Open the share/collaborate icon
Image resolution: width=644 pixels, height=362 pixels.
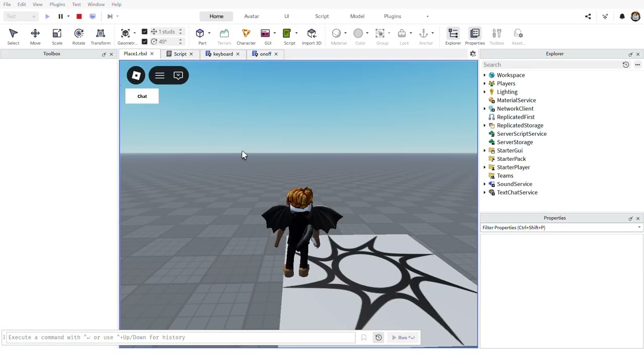[588, 16]
